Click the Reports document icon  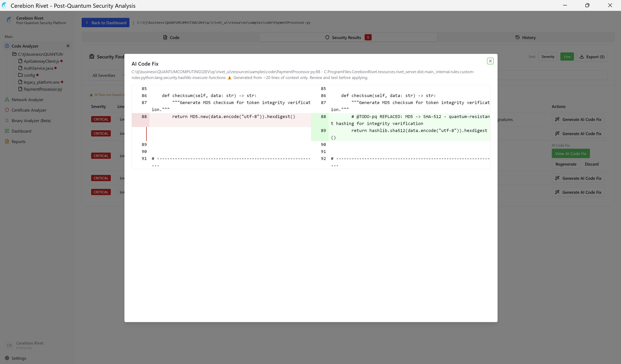[x=7, y=141]
